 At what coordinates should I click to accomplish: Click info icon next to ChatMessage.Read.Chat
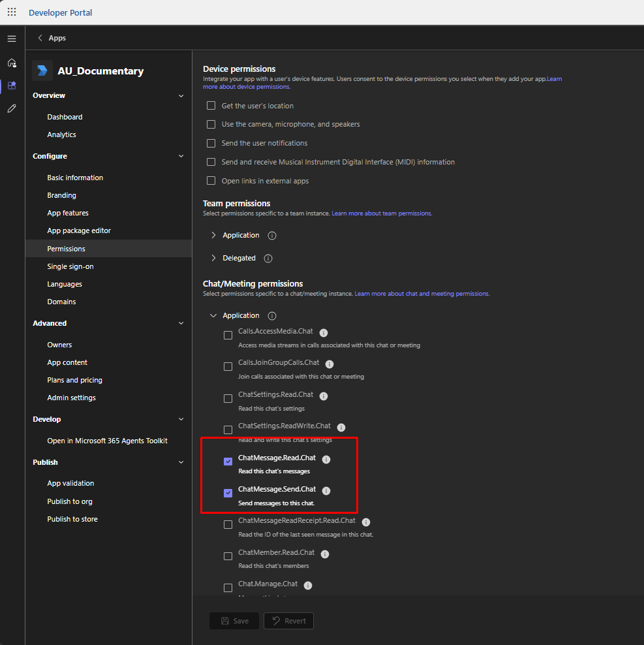(x=326, y=460)
